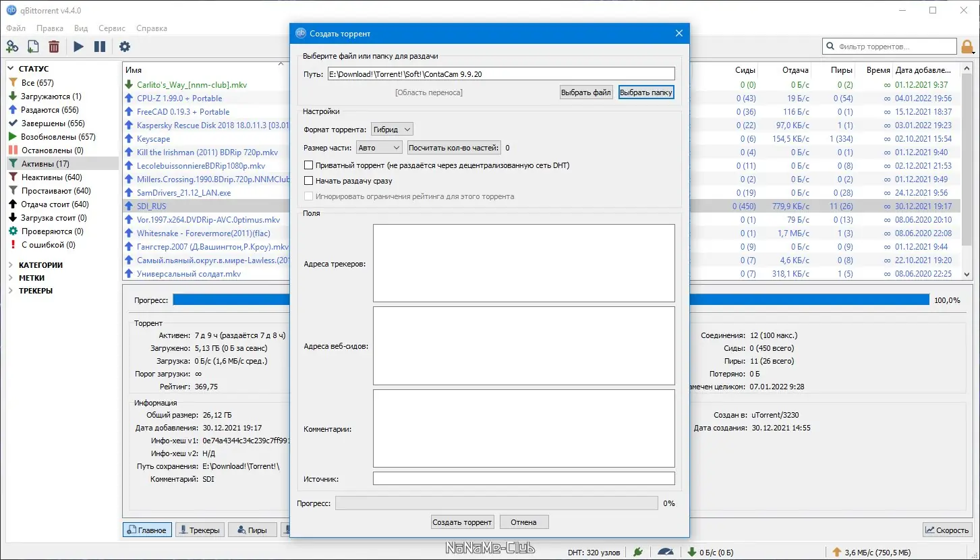Expand the ТРЕКЕРЫ section in sidebar
Image resolution: width=980 pixels, height=560 pixels.
[x=11, y=291]
